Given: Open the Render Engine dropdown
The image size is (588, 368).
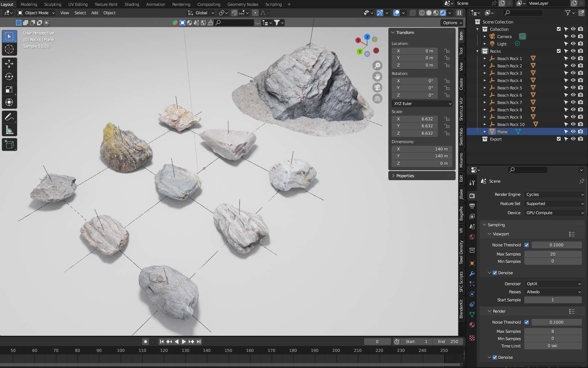Looking at the screenshot, I should coord(554,194).
